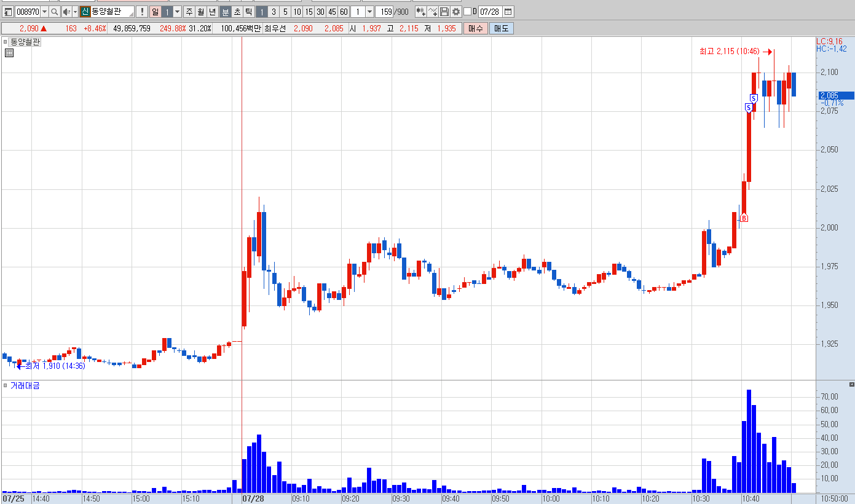
Task: Switch to 일 daily chart period
Action: click(155, 12)
